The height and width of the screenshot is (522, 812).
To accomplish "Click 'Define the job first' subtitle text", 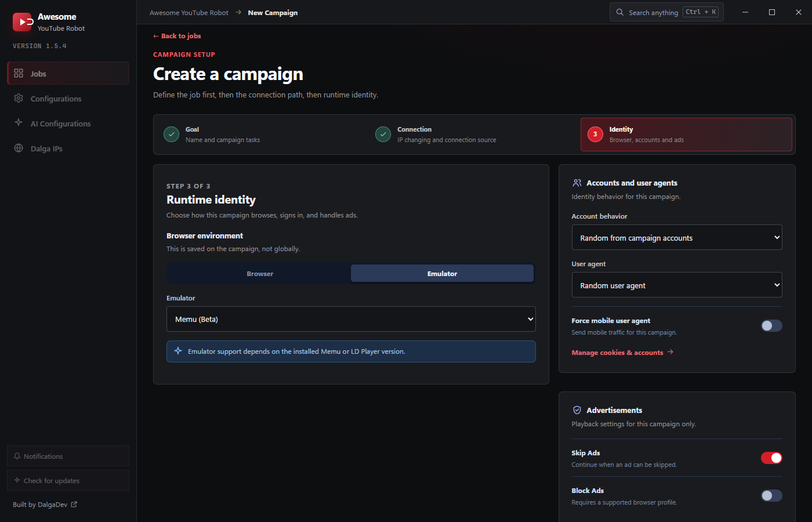I will 266,95.
